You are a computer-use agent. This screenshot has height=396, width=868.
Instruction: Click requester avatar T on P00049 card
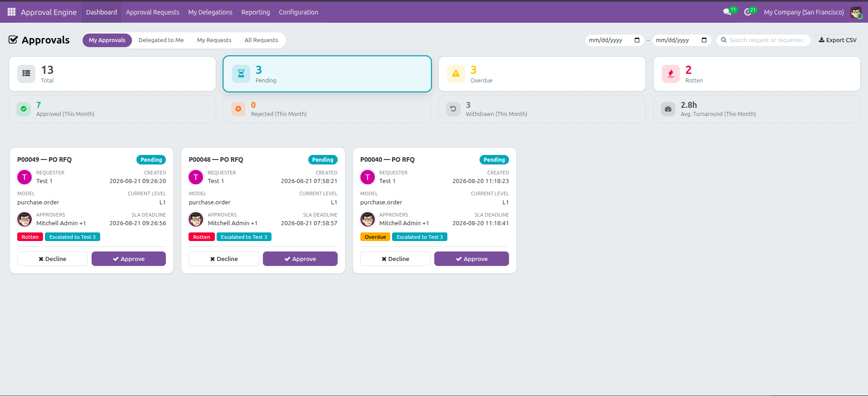point(24,177)
